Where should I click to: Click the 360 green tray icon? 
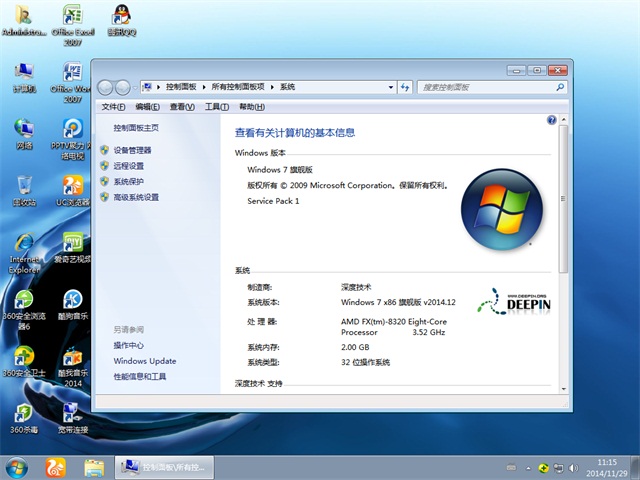click(x=543, y=468)
